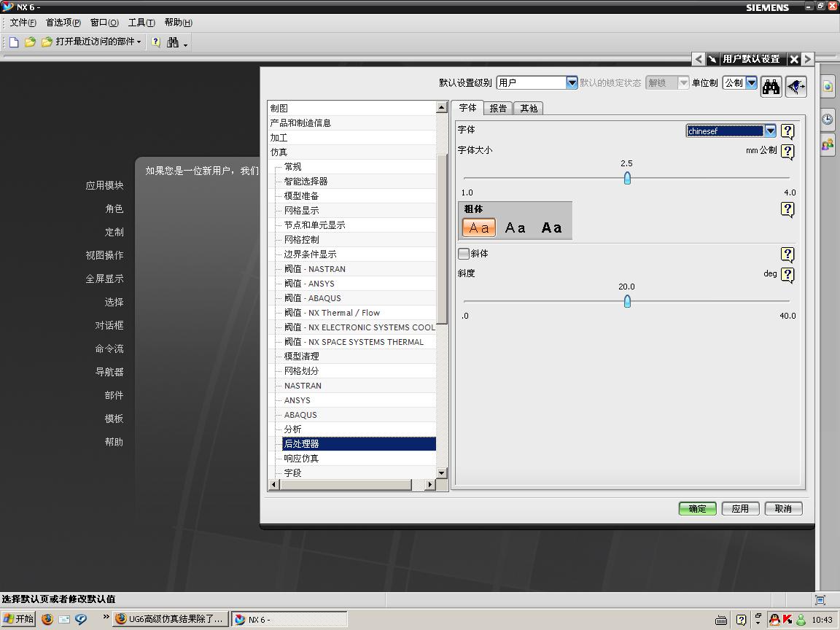Click the red K antivirus tray icon
Screen dimensions: 840x630
(787, 620)
